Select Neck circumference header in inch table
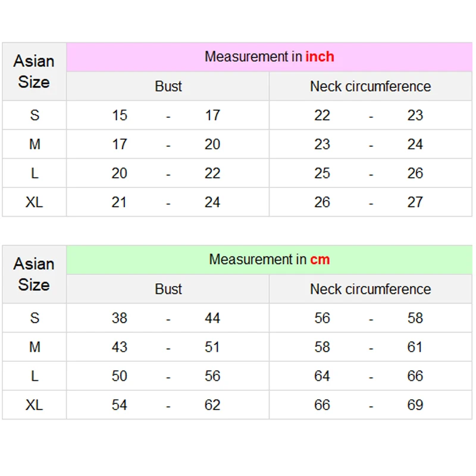 370,86
